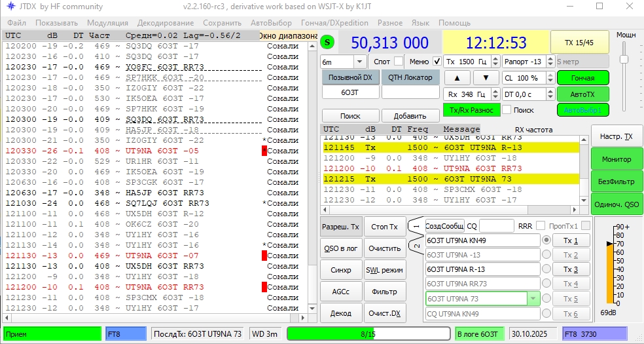Click the TX 15/45 period button
The image size is (644, 344).
pos(579,43)
